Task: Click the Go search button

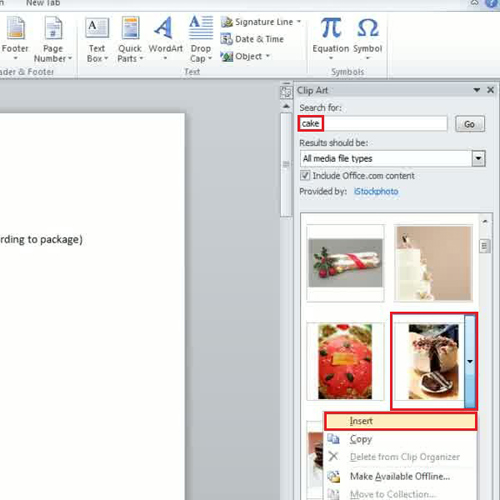Action: click(470, 124)
